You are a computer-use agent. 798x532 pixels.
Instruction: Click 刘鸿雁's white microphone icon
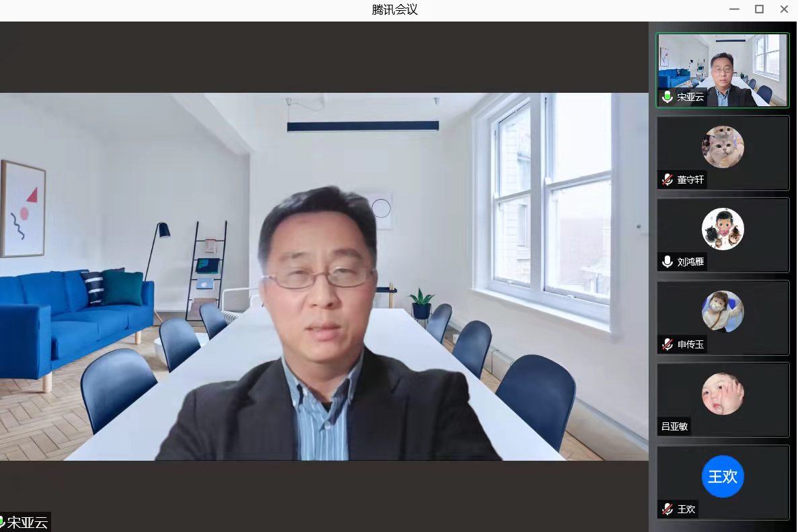click(667, 262)
